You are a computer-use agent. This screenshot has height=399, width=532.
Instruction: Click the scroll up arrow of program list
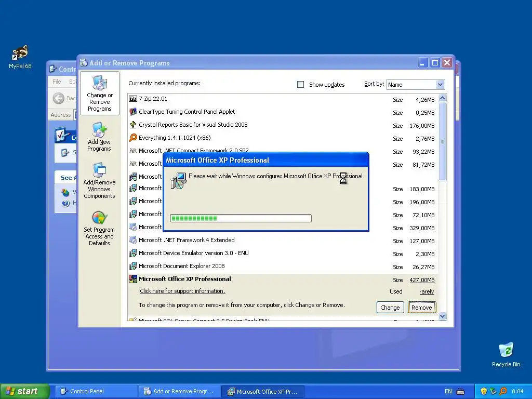coord(442,98)
